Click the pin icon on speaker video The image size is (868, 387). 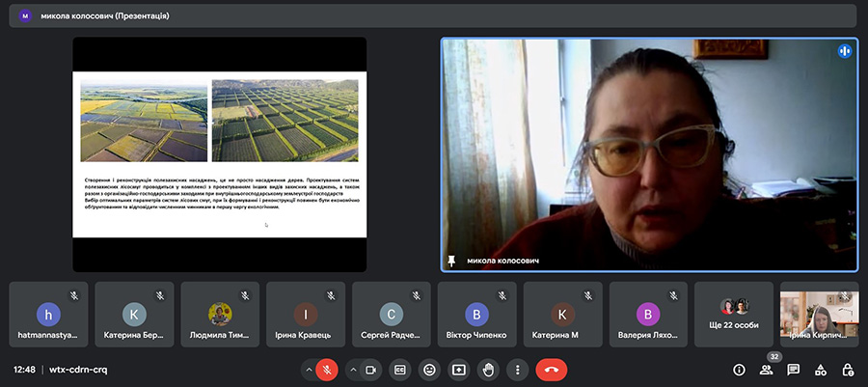tap(451, 261)
